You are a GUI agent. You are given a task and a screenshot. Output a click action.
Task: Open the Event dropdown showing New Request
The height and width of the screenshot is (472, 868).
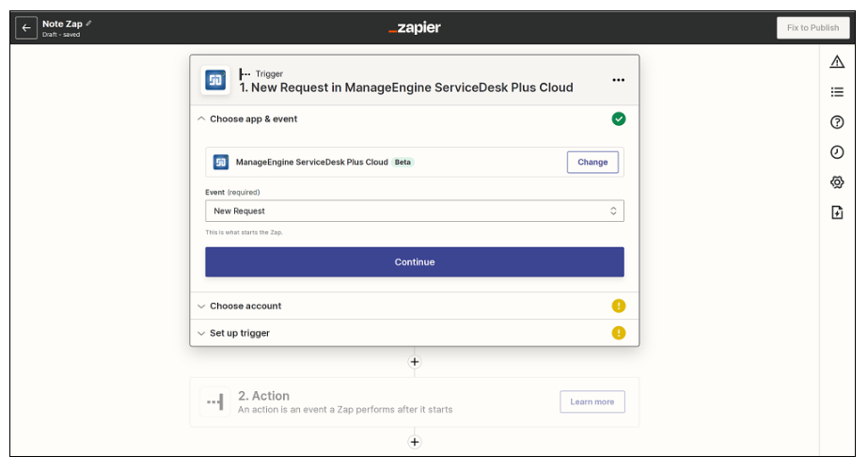click(414, 211)
